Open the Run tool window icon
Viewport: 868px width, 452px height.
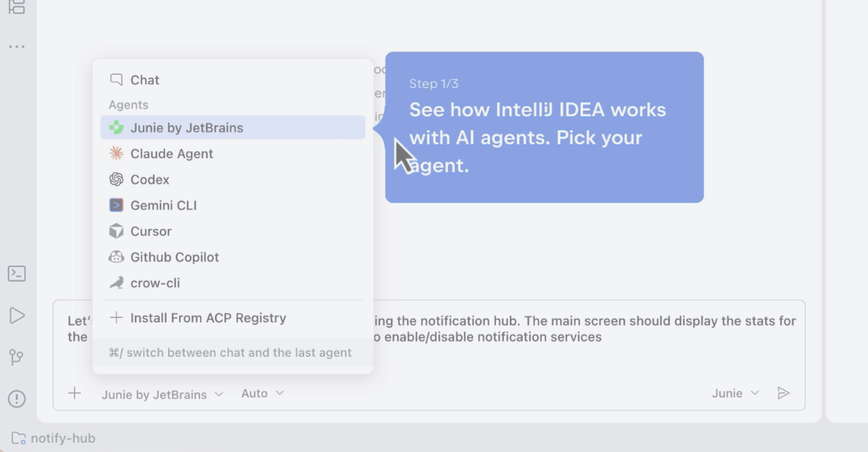coord(17,315)
